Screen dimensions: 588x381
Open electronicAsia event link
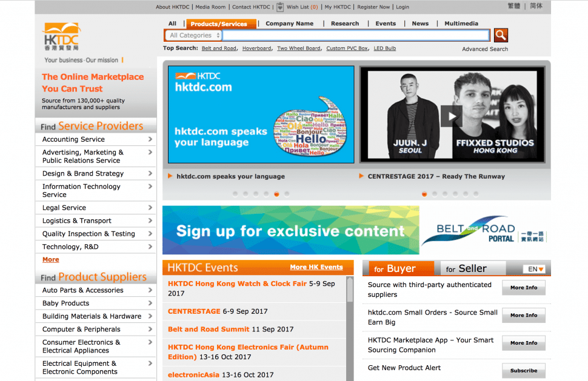click(193, 375)
